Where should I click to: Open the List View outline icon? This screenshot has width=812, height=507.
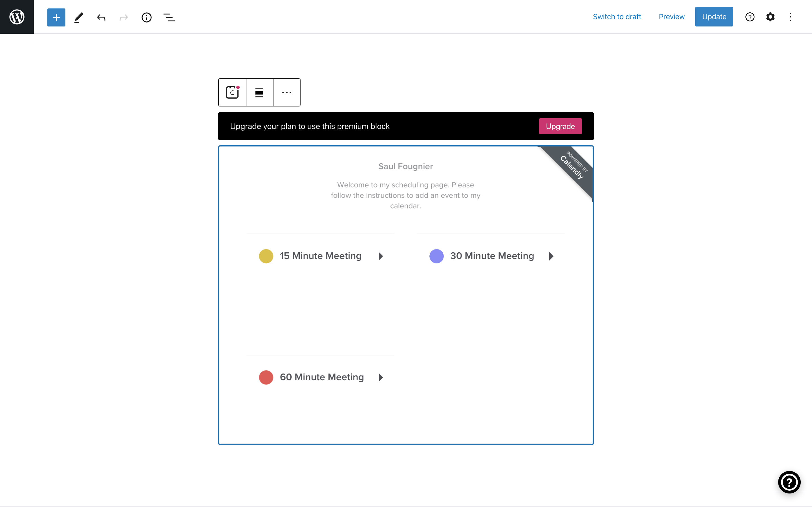(x=169, y=17)
